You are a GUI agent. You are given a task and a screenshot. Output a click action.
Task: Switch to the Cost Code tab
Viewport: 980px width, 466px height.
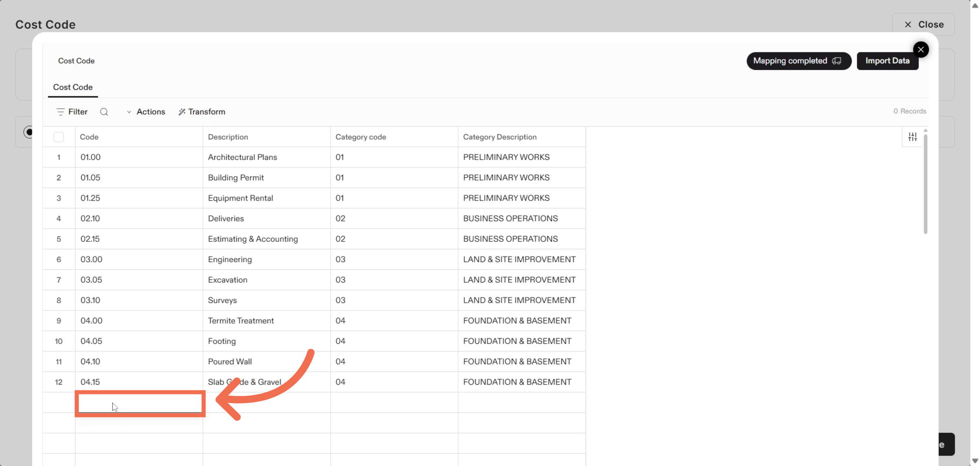coord(73,87)
